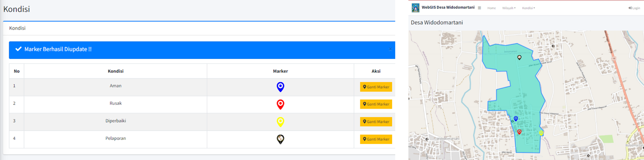Click the Desa Widodomartani page heading
This screenshot has height=160, width=644.
point(437,23)
